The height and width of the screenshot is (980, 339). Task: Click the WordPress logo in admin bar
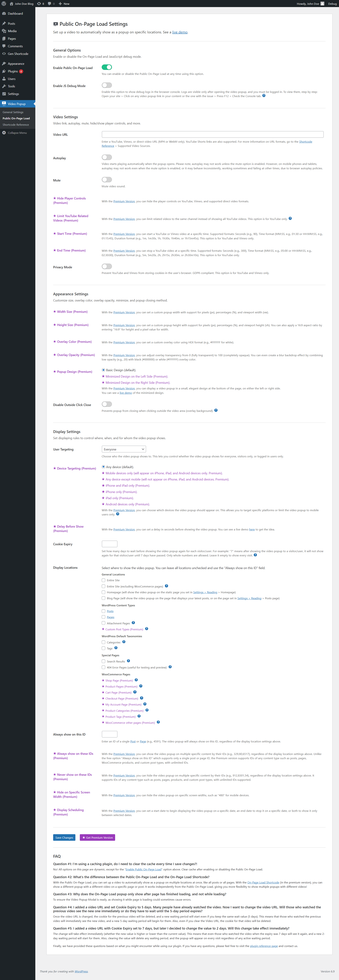(4, 4)
